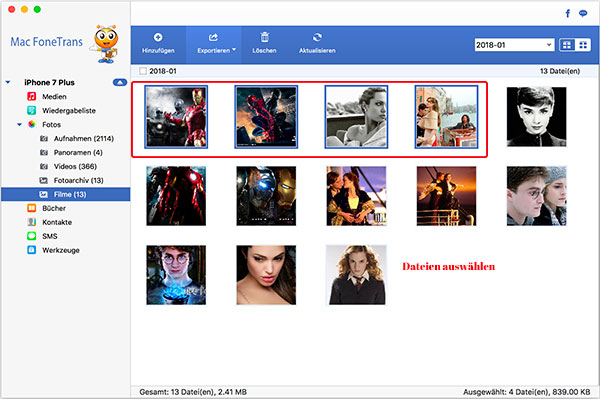Switch to large thumbnail grid view

point(567,45)
